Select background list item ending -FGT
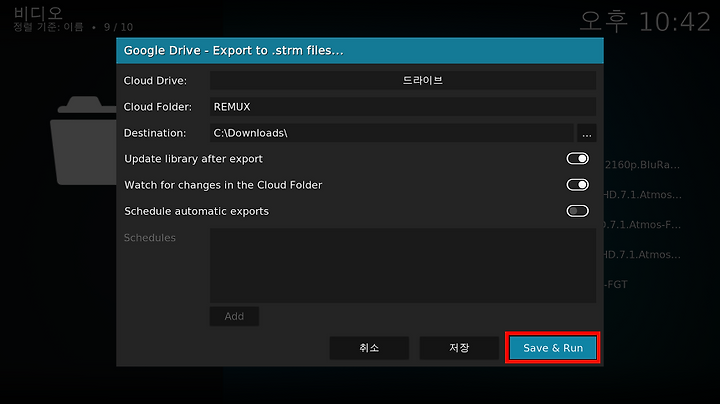 point(616,285)
